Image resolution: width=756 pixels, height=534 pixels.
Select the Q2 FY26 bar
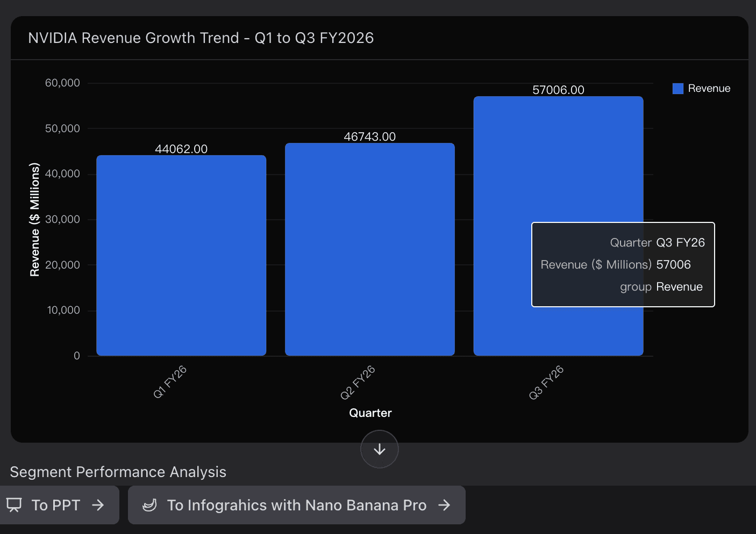(370, 249)
